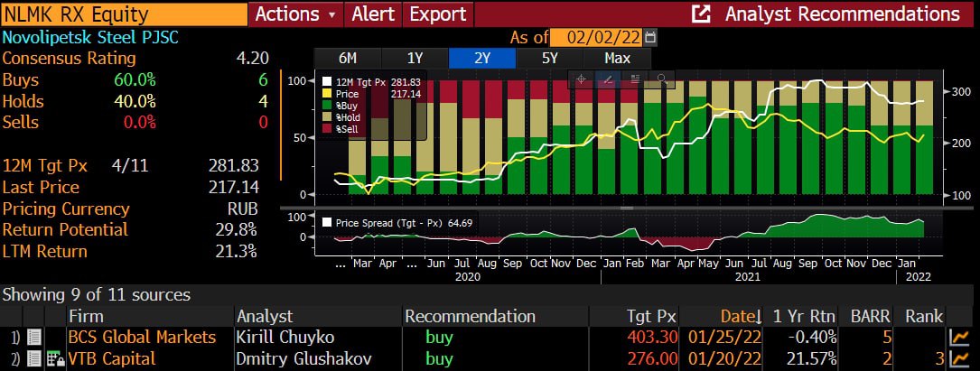Click date cell 01/20/22
Image resolution: width=980 pixels, height=371 pixels.
click(725, 358)
